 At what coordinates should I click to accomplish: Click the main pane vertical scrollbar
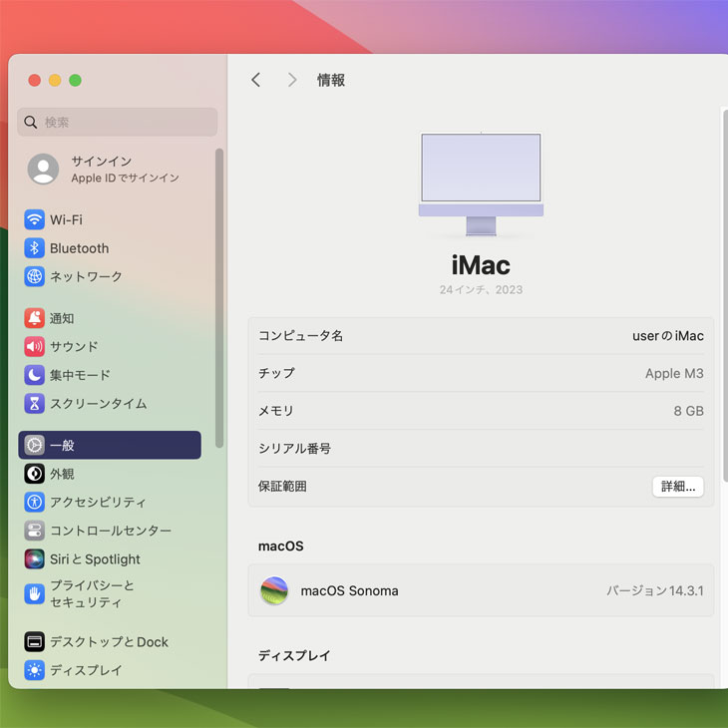click(x=725, y=296)
